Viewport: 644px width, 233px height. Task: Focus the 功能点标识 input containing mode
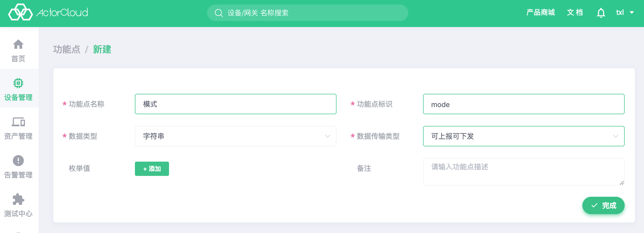(524, 104)
